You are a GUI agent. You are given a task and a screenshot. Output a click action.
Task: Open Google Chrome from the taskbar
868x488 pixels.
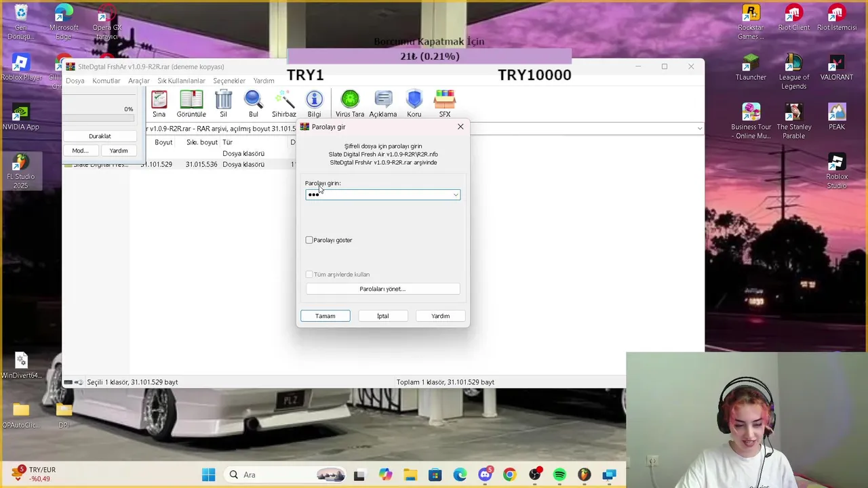509,474
